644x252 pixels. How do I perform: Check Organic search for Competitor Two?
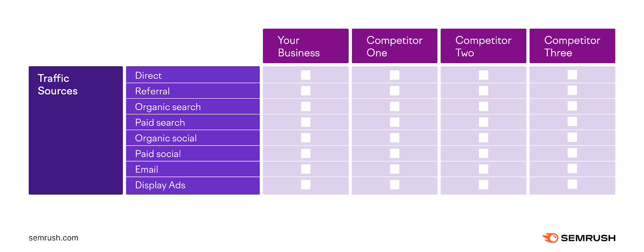[483, 107]
